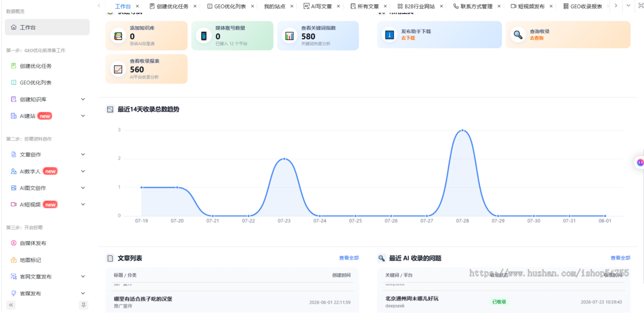Screen dimensions: 644x313
Task: Click the 官网文章发布 sidebar icon
Action: click(14, 276)
